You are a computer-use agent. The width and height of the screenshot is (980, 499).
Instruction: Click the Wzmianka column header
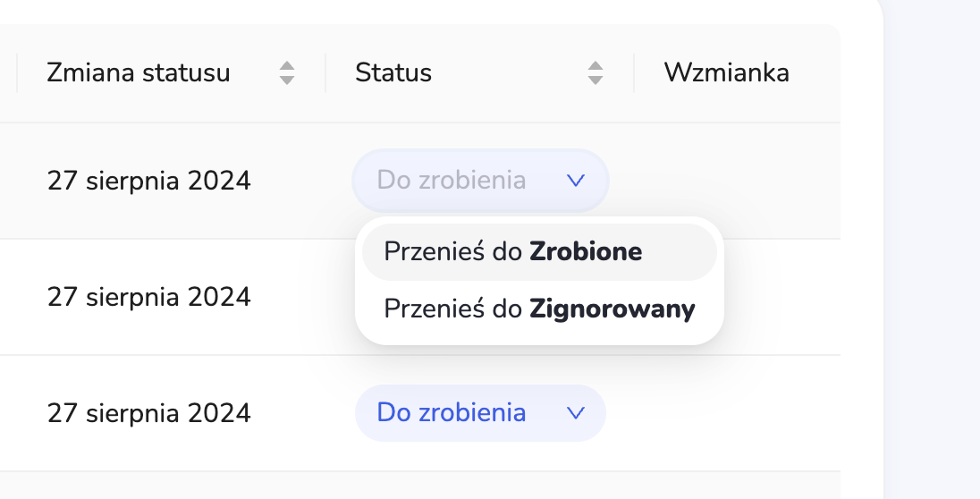(x=726, y=72)
